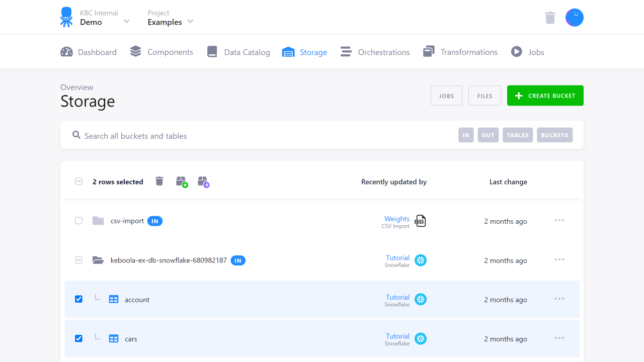
Task: Click the search buckets and tables field
Action: (201, 135)
